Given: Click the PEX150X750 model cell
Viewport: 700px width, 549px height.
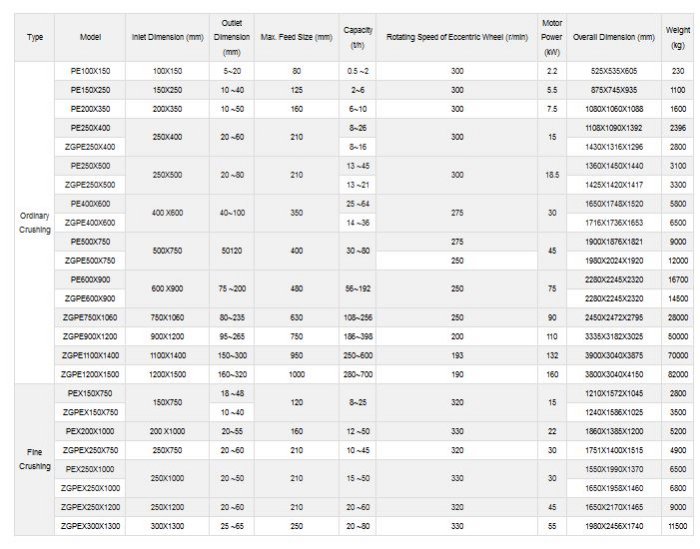Looking at the screenshot, I should (91, 393).
